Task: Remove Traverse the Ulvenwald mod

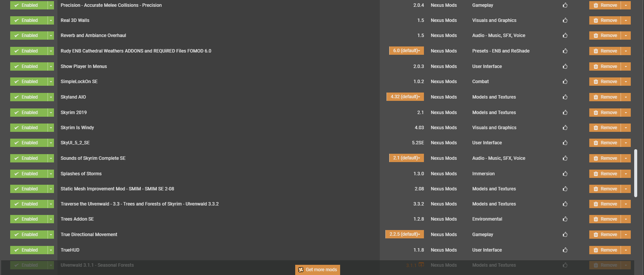Action: 605,204
